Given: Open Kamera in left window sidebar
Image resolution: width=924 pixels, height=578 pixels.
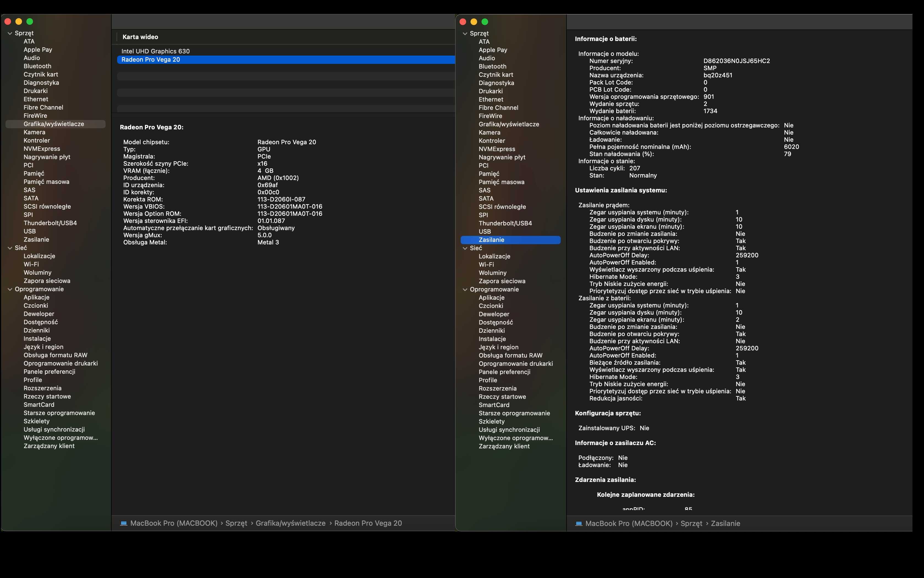Looking at the screenshot, I should click(34, 132).
